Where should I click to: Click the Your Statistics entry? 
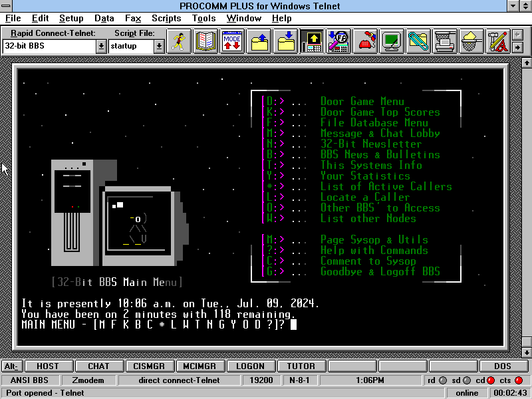pyautogui.click(x=365, y=176)
